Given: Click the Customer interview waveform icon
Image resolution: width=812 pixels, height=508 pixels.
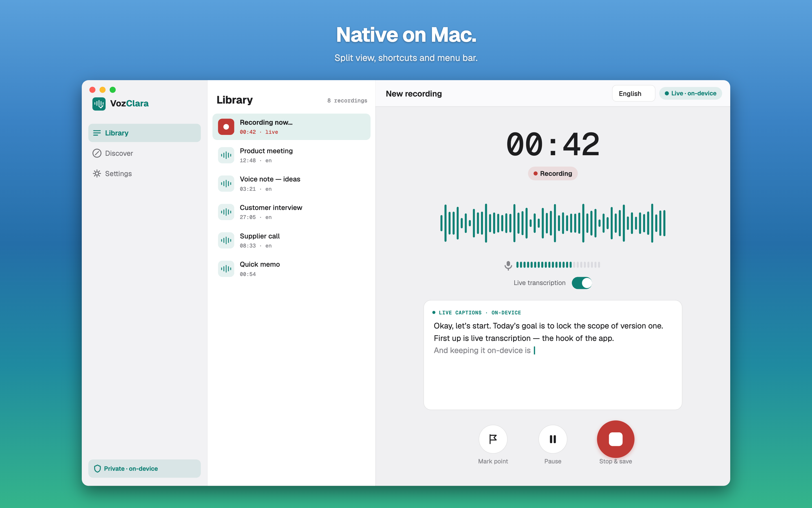Looking at the screenshot, I should pos(226,212).
